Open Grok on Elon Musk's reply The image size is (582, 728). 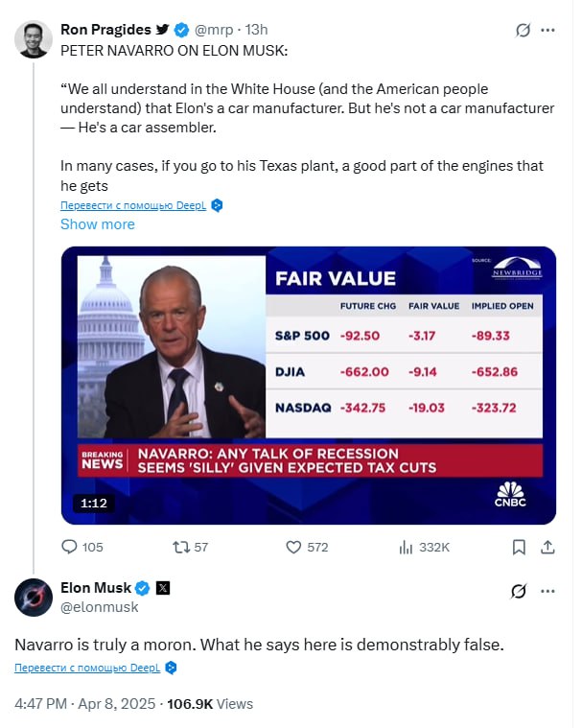(519, 591)
